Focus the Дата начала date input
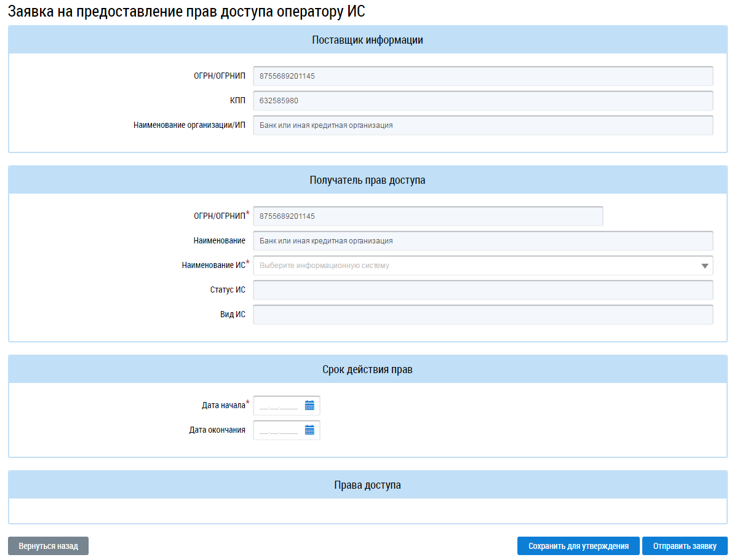Viewport: 737px width, 560px height. pyautogui.click(x=279, y=406)
